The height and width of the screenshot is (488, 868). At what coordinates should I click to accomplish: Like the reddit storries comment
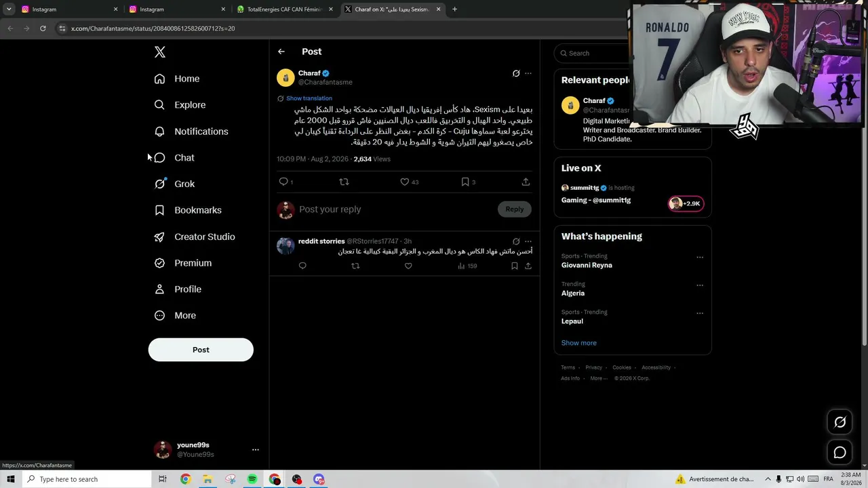(408, 266)
